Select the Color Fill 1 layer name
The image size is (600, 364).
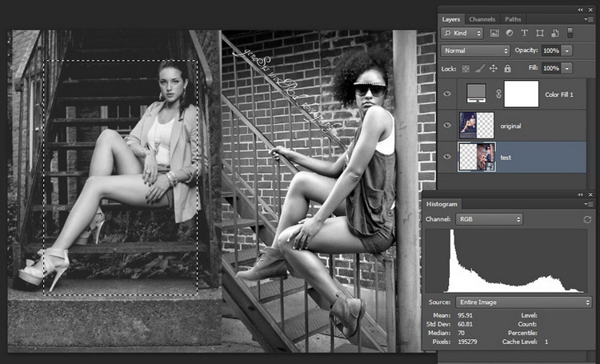pyautogui.click(x=559, y=94)
